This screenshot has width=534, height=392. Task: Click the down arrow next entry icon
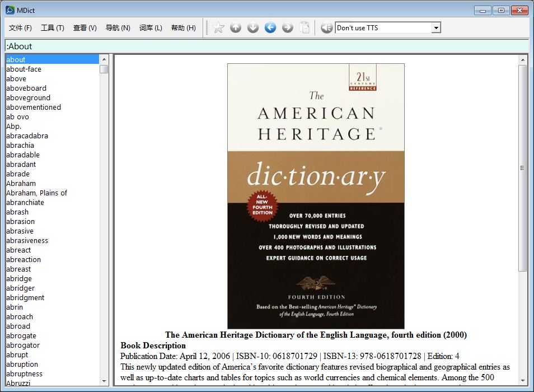click(x=253, y=27)
